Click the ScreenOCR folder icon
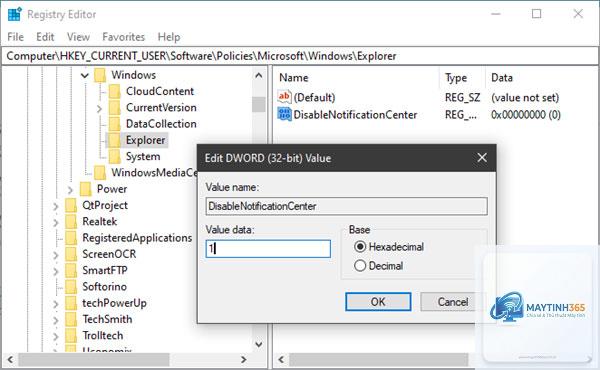600x370 pixels. [71, 254]
